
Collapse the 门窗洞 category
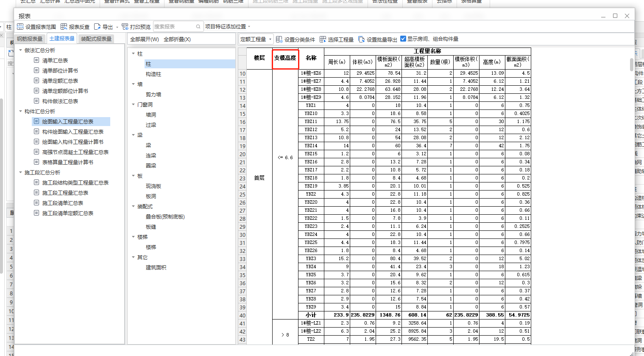[133, 104]
